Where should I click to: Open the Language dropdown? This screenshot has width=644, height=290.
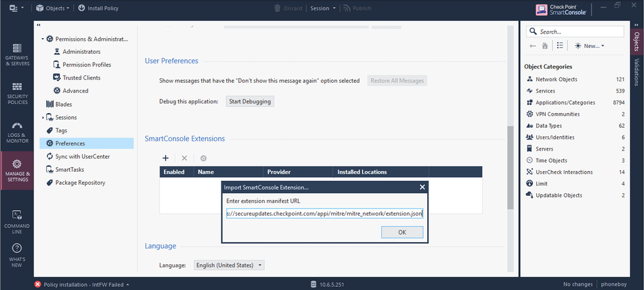(x=229, y=265)
